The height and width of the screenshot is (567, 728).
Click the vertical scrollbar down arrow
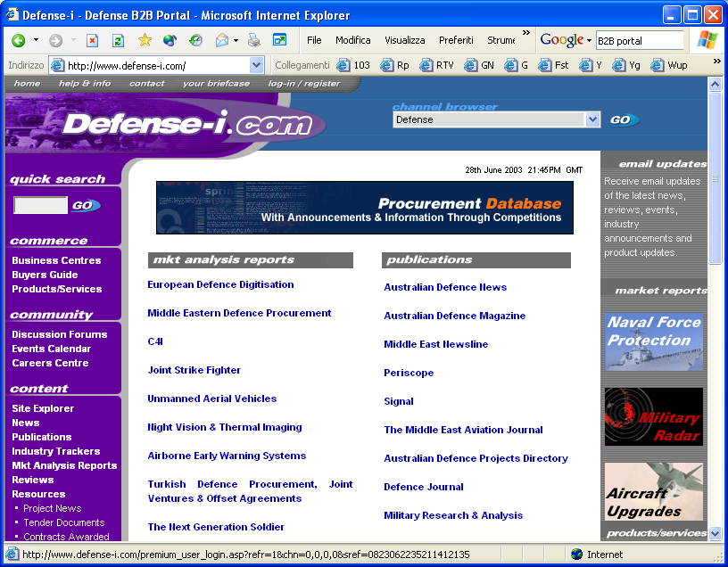pos(715,533)
